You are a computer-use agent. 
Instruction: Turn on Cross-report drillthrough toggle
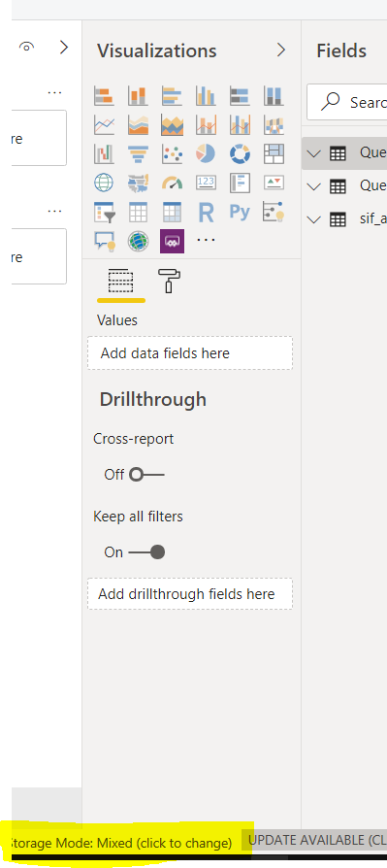coord(146,475)
